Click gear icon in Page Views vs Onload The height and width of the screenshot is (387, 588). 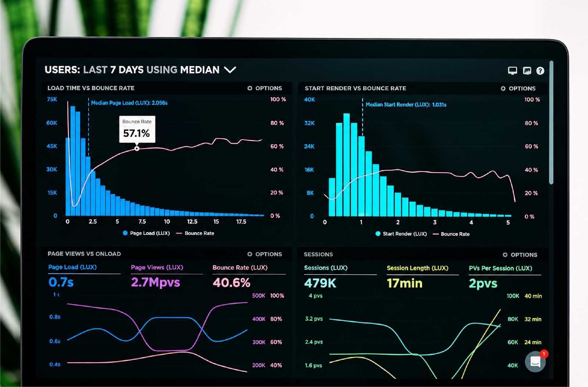click(250, 254)
